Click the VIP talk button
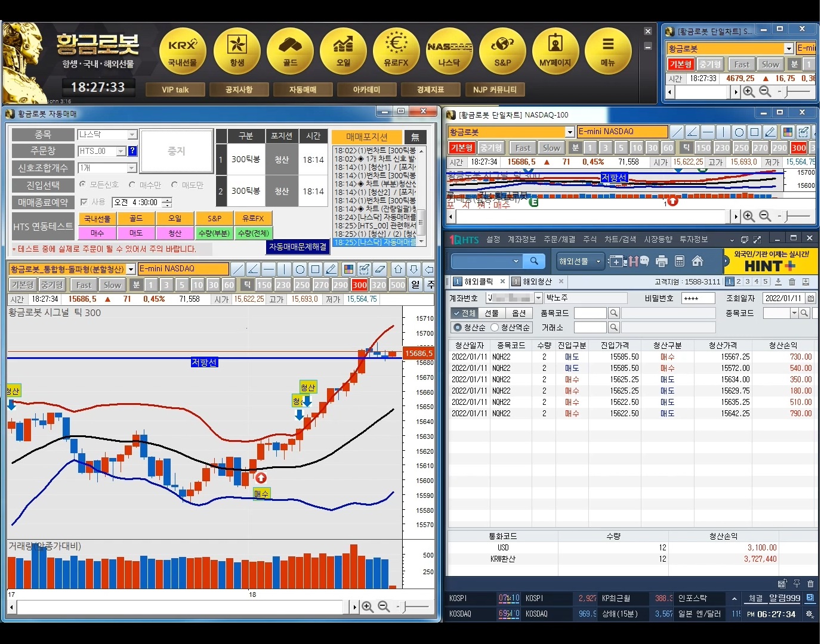 pyautogui.click(x=175, y=89)
